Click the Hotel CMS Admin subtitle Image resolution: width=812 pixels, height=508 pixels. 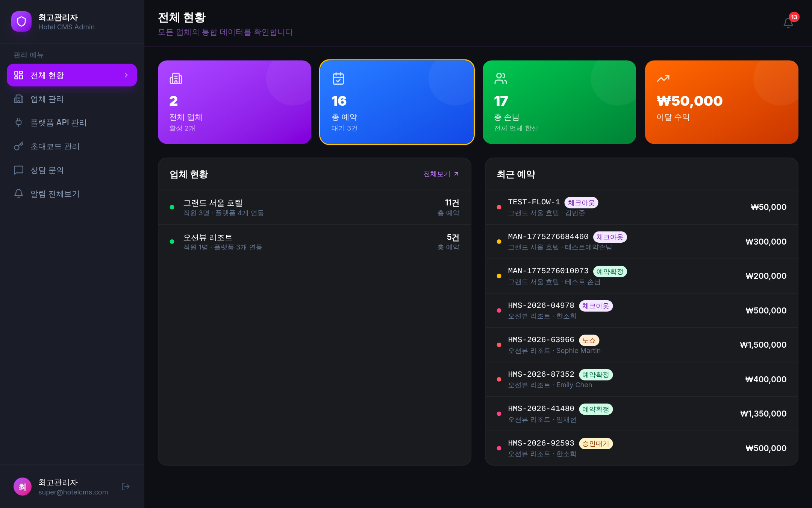click(x=67, y=27)
